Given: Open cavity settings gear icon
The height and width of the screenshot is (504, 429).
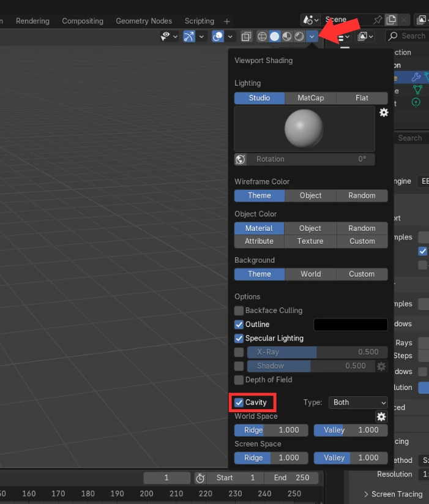Looking at the screenshot, I should [381, 416].
